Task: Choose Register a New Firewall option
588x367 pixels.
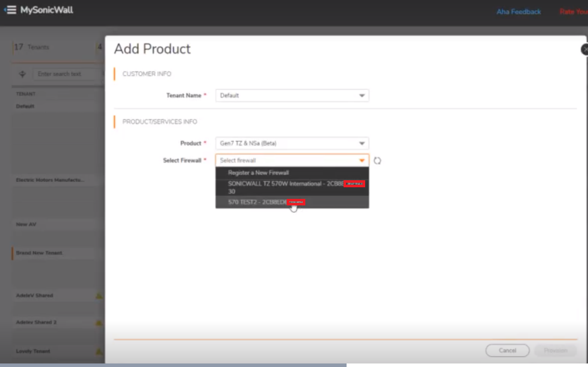Action: point(258,173)
